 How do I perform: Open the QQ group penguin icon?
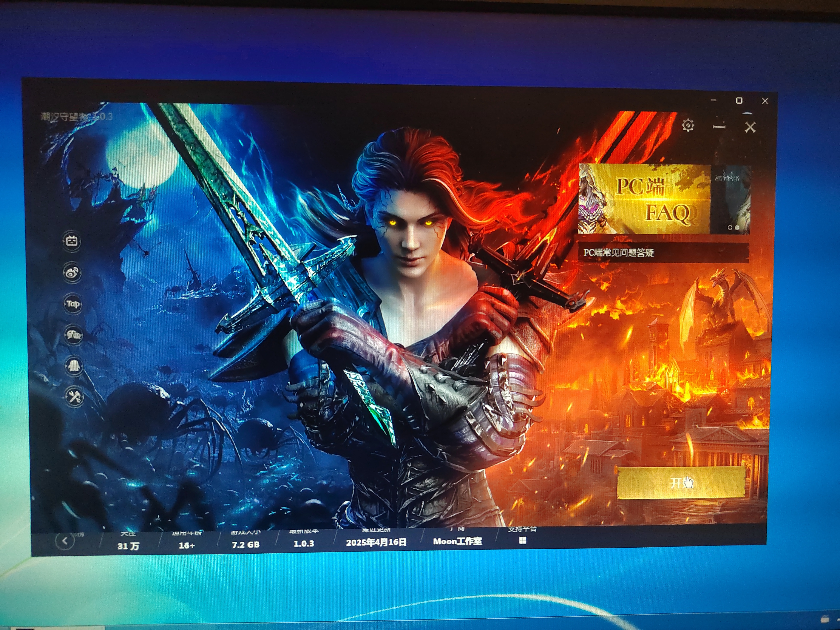tap(74, 366)
